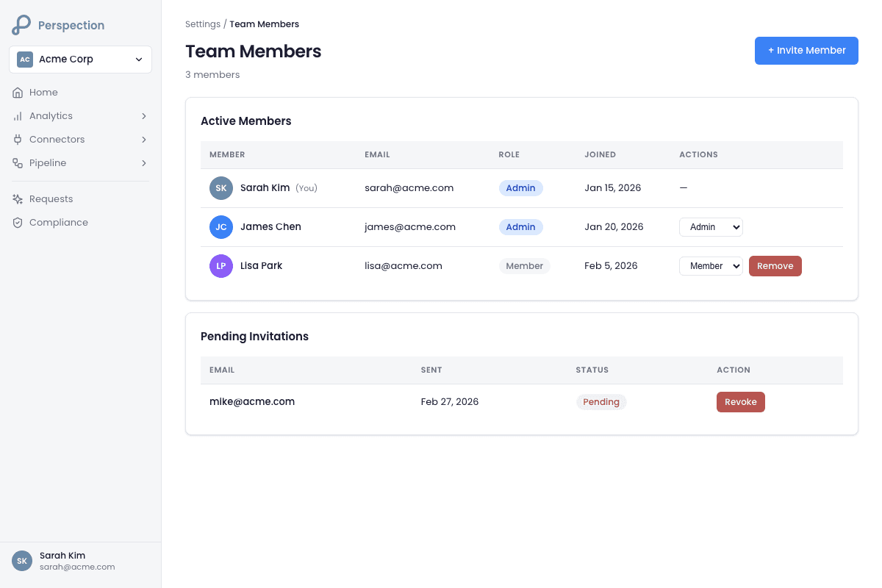Open the Acme Corp workspace dropdown
The width and height of the screenshot is (882, 588).
coord(80,60)
